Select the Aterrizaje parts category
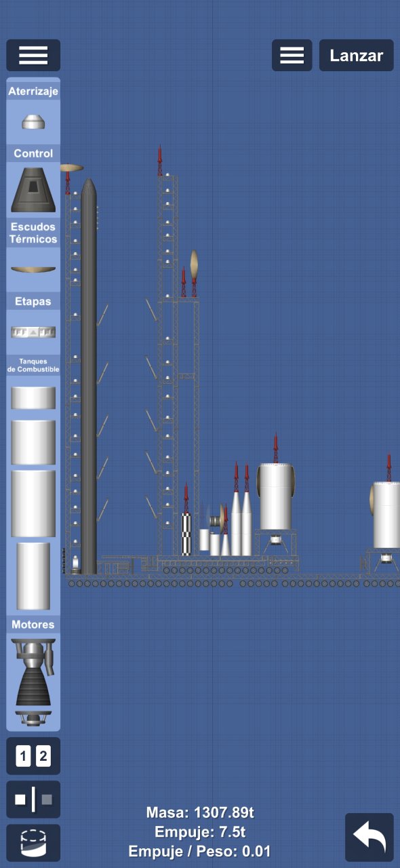The width and height of the screenshot is (400, 868). point(33,91)
